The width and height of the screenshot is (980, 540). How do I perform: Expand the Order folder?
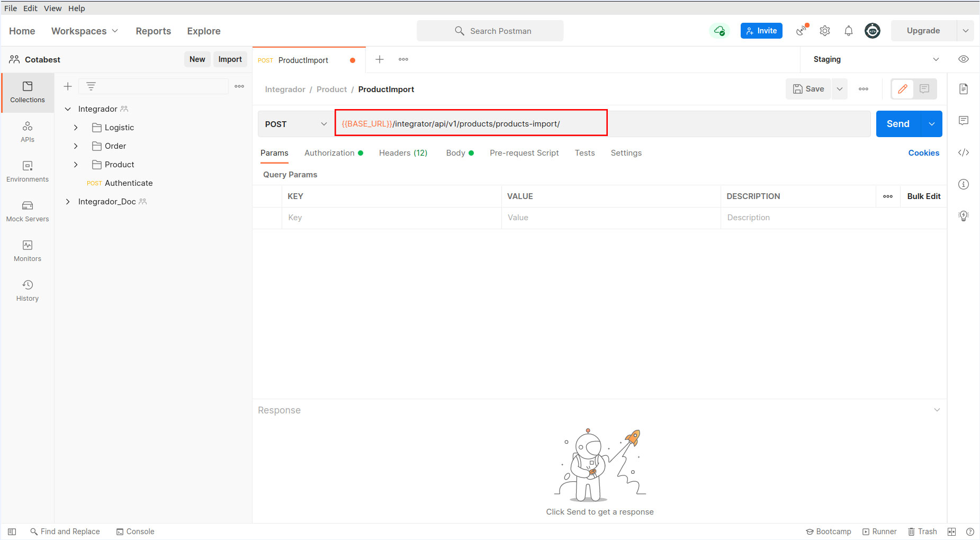(76, 146)
